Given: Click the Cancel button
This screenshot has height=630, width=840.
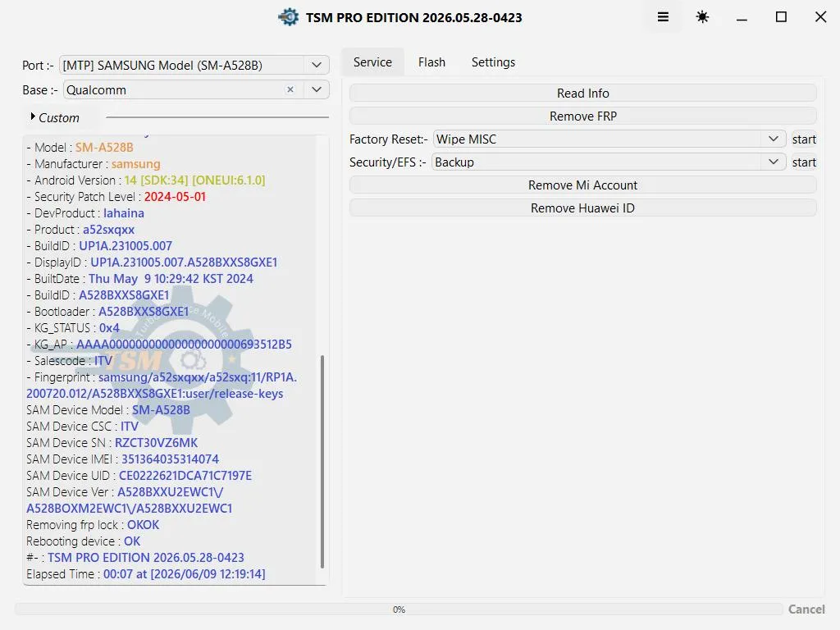Looking at the screenshot, I should coord(806,609).
